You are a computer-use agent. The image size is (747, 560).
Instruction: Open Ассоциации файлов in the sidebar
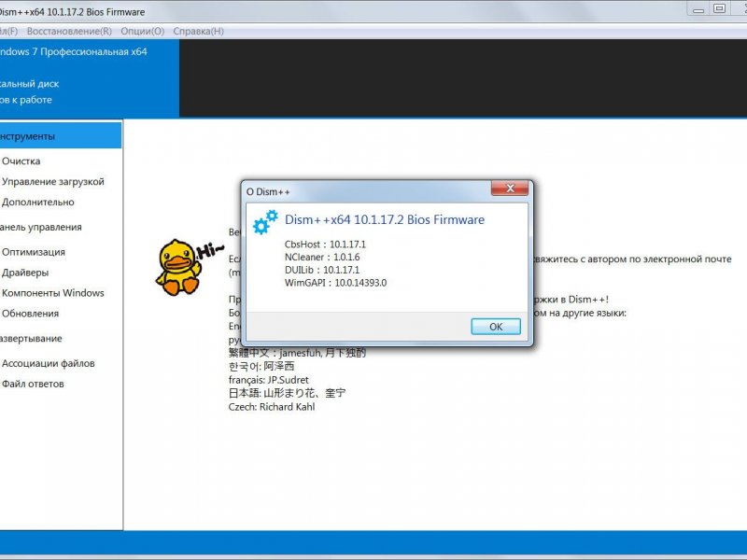click(49, 363)
